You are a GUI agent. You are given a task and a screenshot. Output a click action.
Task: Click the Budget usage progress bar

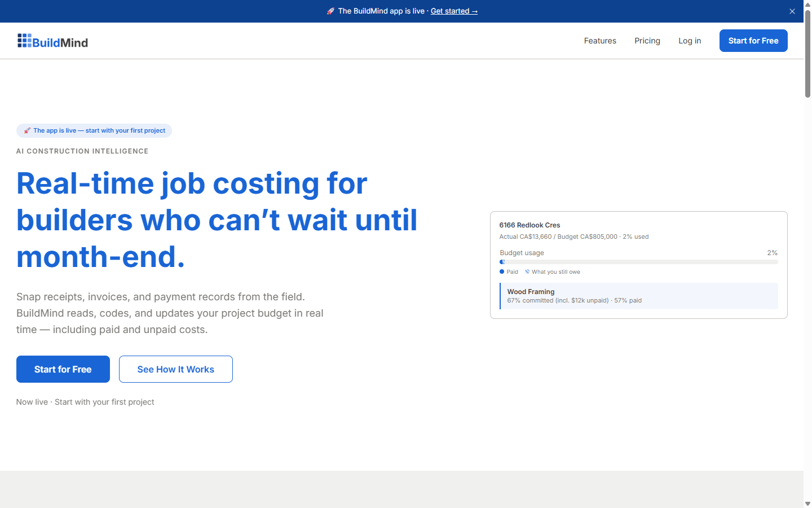[639, 262]
